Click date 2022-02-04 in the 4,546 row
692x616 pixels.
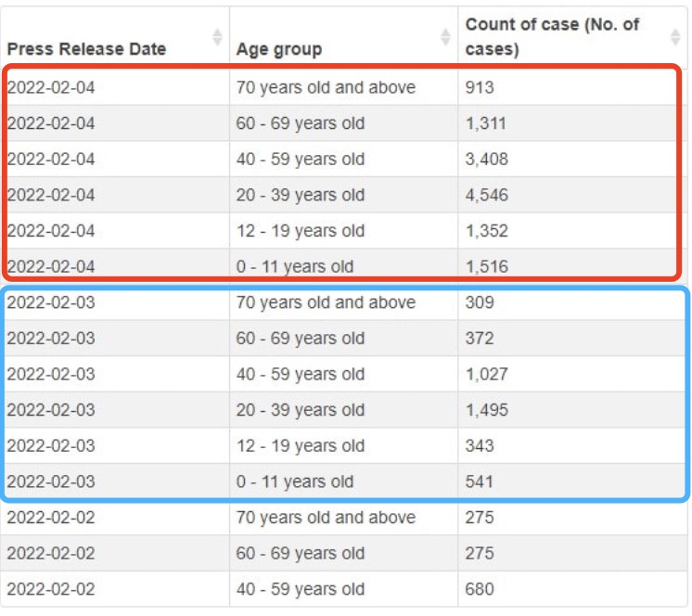pyautogui.click(x=51, y=195)
